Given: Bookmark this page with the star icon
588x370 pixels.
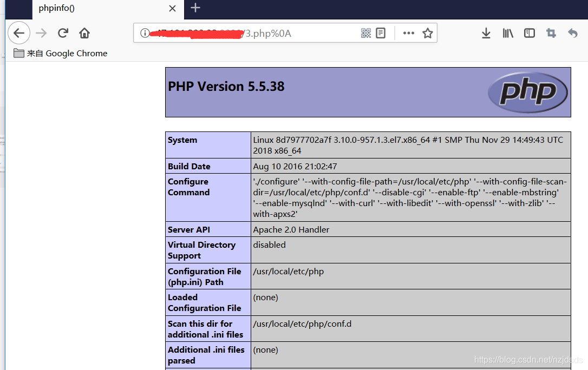Looking at the screenshot, I should click(428, 33).
